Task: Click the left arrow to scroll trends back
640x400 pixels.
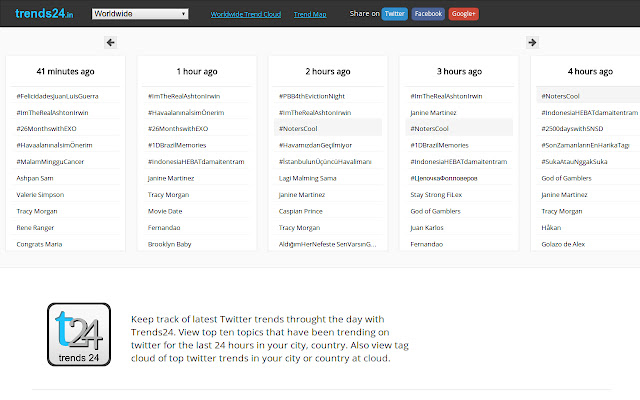Action: point(110,42)
